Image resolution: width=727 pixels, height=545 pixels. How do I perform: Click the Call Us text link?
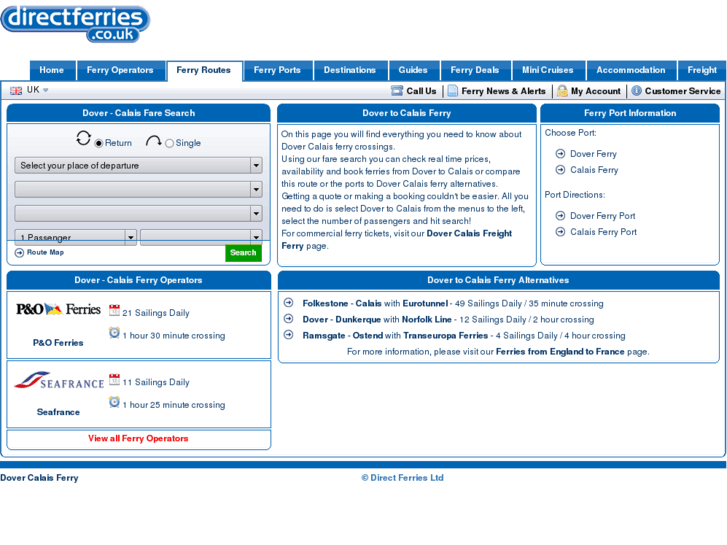point(421,91)
